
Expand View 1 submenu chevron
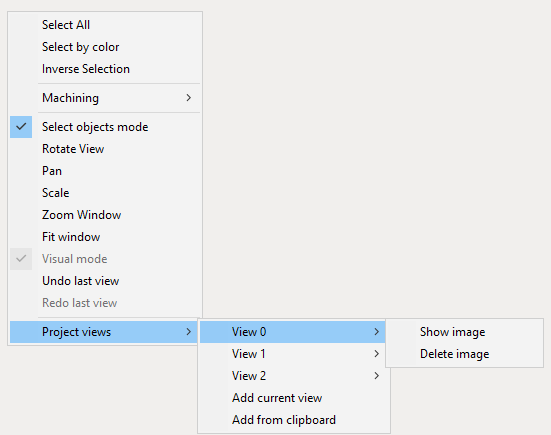coord(376,354)
